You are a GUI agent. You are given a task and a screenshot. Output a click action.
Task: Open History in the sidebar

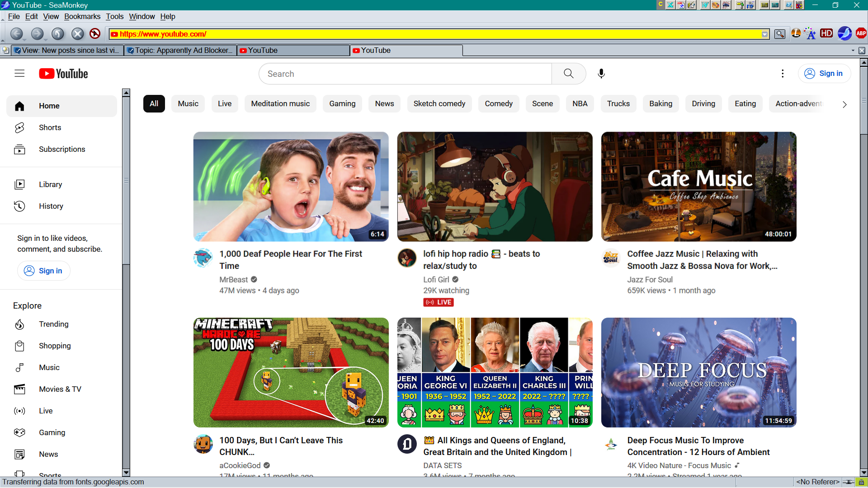[x=61, y=206]
